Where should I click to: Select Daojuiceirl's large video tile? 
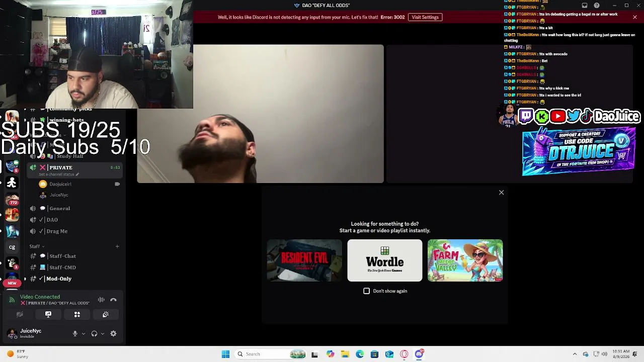click(x=261, y=114)
